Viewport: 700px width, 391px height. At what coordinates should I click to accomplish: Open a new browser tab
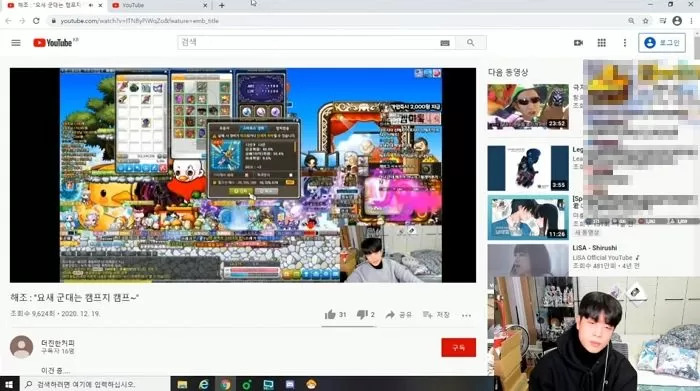point(222,5)
